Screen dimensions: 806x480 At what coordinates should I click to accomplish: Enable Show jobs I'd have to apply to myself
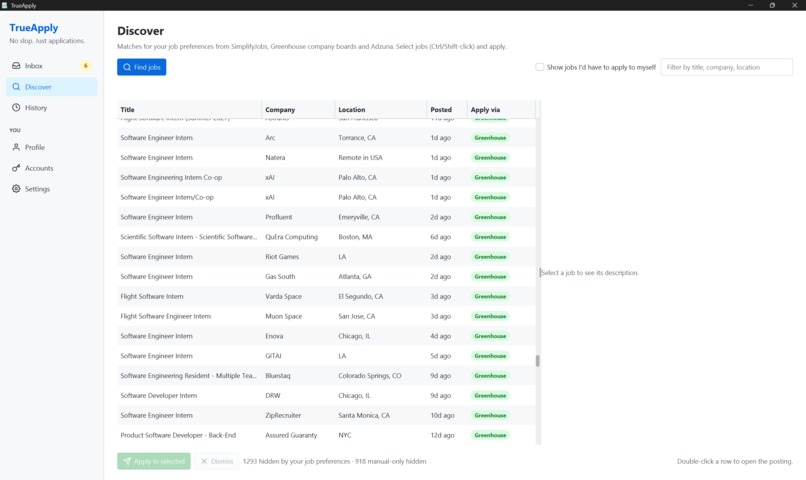coord(540,67)
